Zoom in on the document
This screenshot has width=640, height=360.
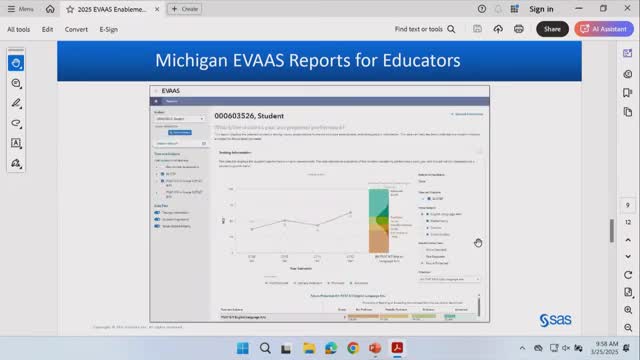pos(628,310)
